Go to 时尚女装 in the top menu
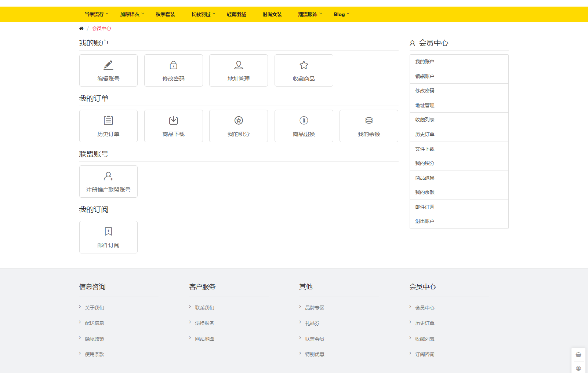Viewport: 588px width, 373px height. [272, 14]
